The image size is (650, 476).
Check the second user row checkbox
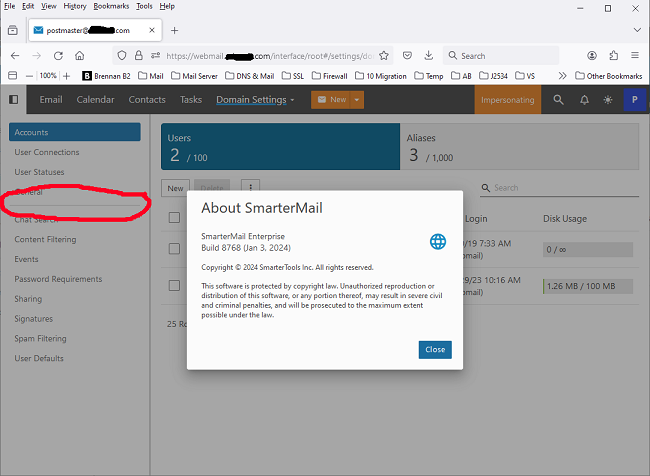click(175, 287)
